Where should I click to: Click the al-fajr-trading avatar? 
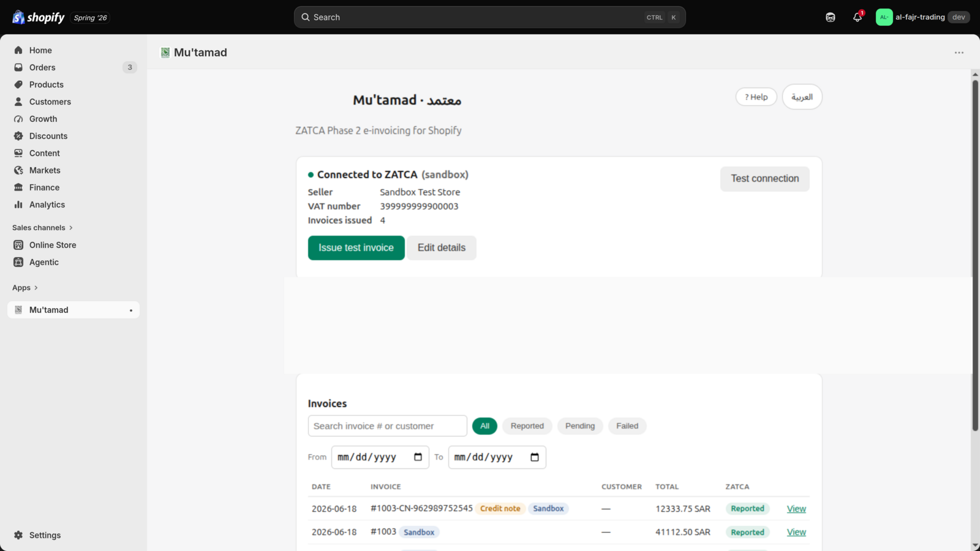point(884,17)
